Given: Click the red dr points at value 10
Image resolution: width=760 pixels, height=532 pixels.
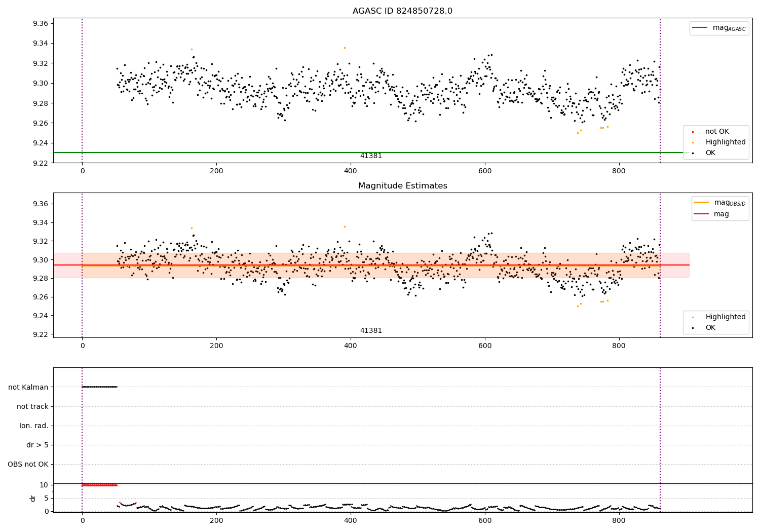Looking at the screenshot, I should pyautogui.click(x=100, y=485).
